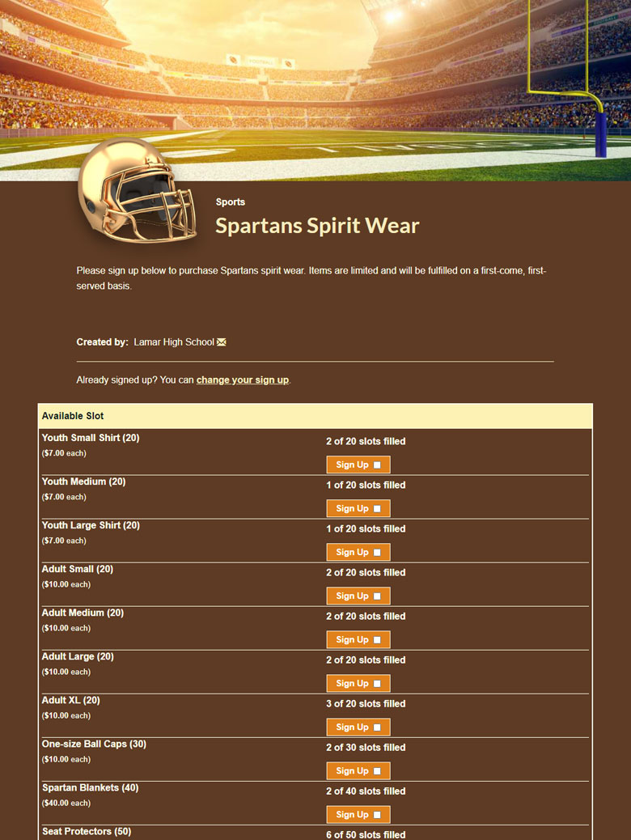This screenshot has width=631, height=840.
Task: Mark the Sign Up checkbox for Adult Large
Action: pos(377,684)
